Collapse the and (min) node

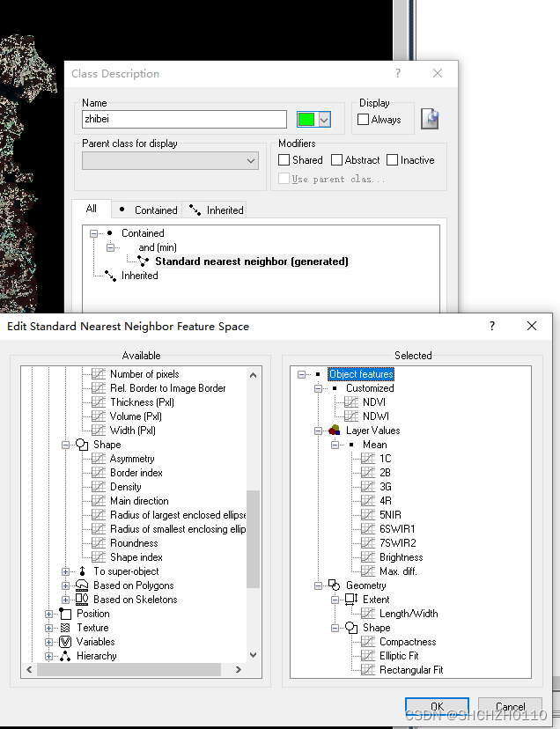110,247
